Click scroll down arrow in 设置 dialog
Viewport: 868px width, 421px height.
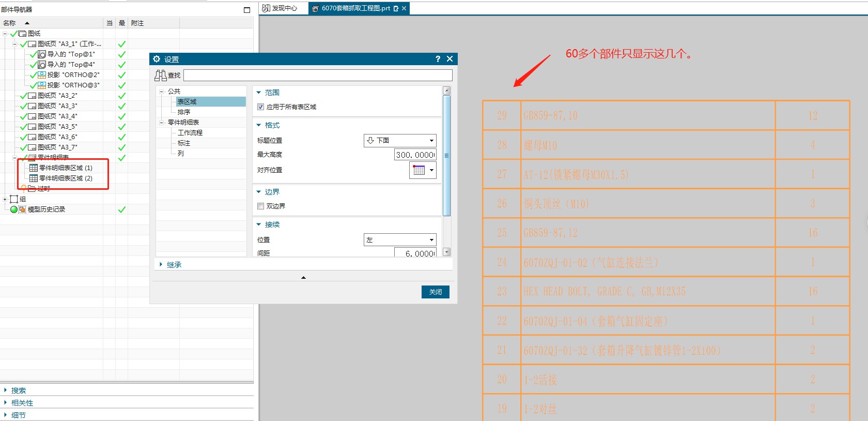pos(447,252)
